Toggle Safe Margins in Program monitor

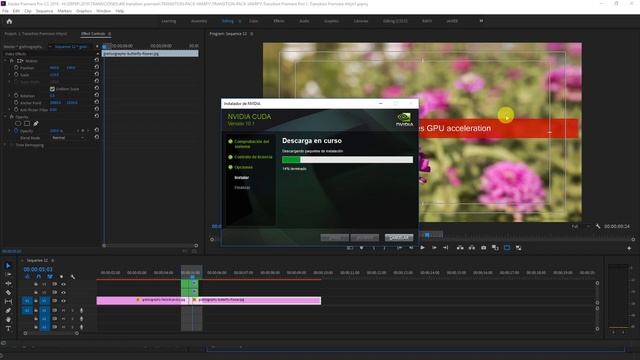click(x=507, y=248)
